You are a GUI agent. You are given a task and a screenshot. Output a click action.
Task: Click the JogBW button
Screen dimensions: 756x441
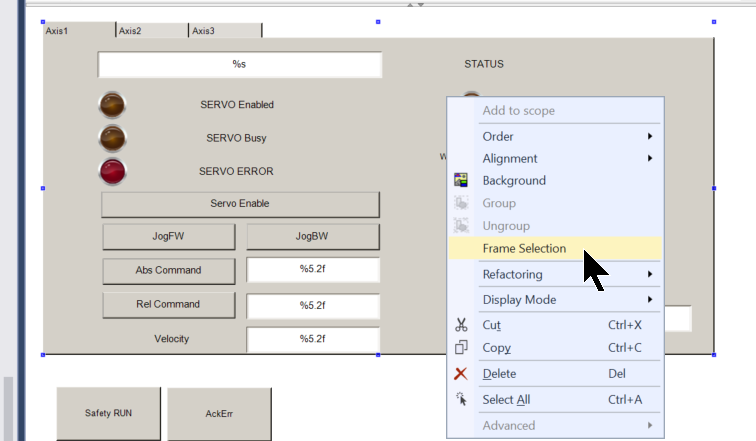(x=312, y=237)
